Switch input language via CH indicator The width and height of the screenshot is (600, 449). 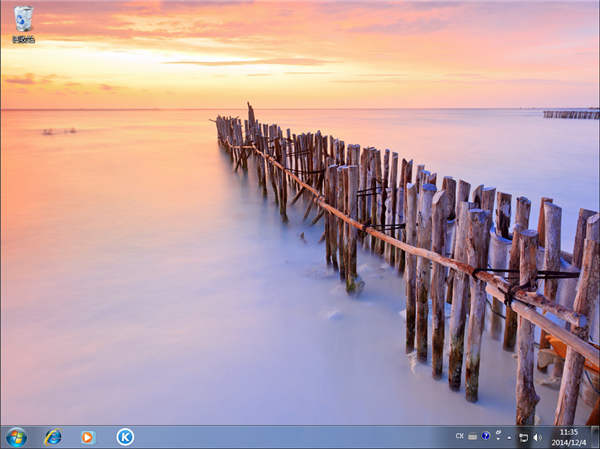click(460, 437)
